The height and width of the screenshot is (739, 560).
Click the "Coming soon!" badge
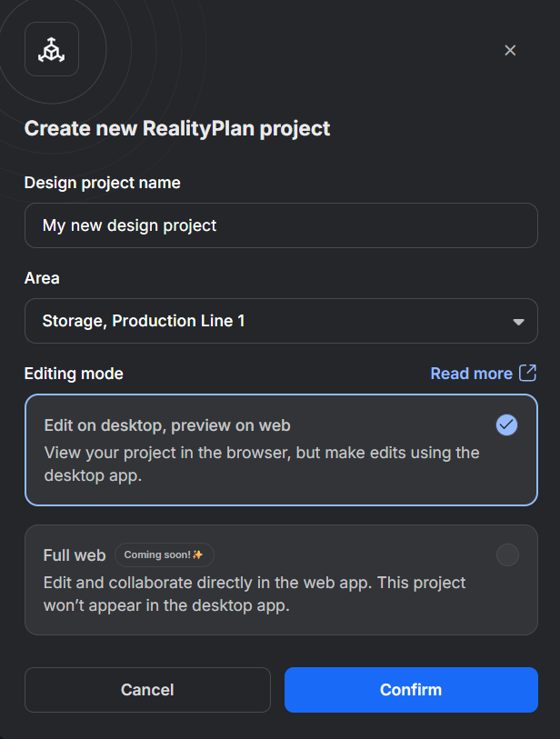[164, 554]
